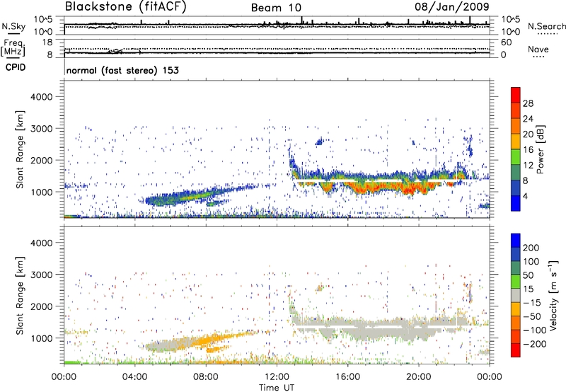This screenshot has height=392, width=566.
Task: Click the 'N.Search' legend label
Action: pos(546,26)
